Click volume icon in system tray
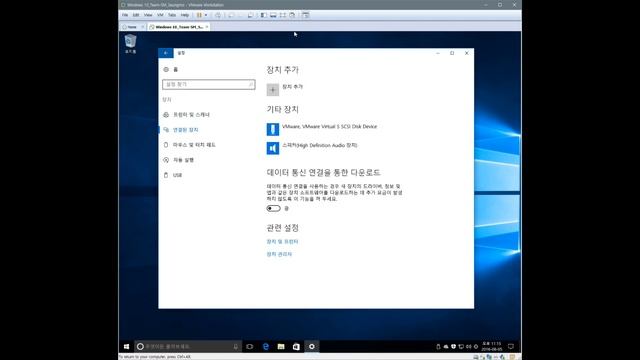Viewport: 640px width, 360px height. 469,347
